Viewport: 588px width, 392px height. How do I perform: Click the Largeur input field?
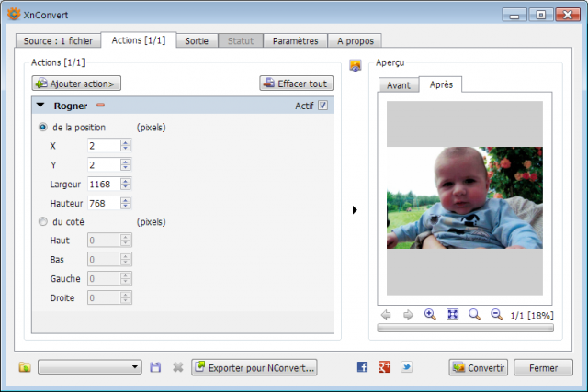pyautogui.click(x=104, y=184)
